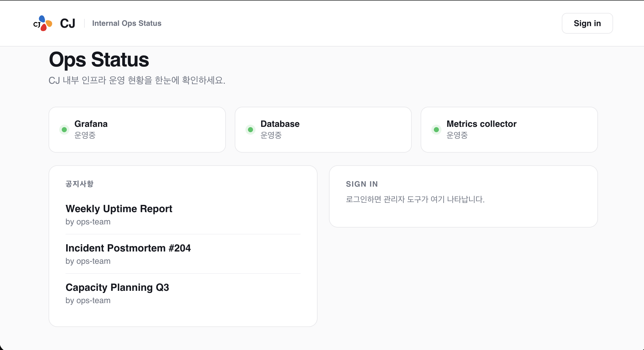Click the CJ 내부 인프라 운영 현황 subtitle

(137, 80)
